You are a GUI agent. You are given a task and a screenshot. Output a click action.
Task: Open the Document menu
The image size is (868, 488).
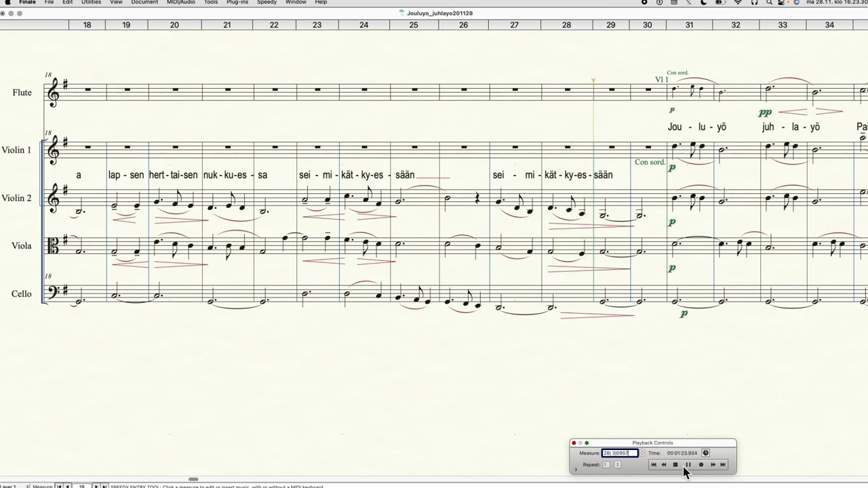(x=144, y=3)
